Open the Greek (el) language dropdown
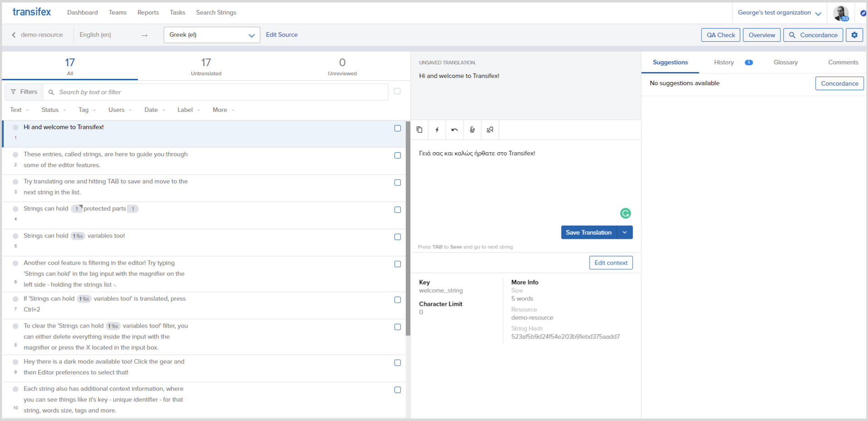Screen dimensions: 868x421 (212, 35)
